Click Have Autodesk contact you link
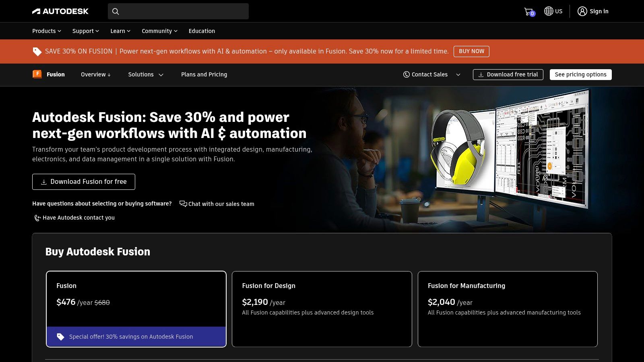644x362 pixels. 78,218
